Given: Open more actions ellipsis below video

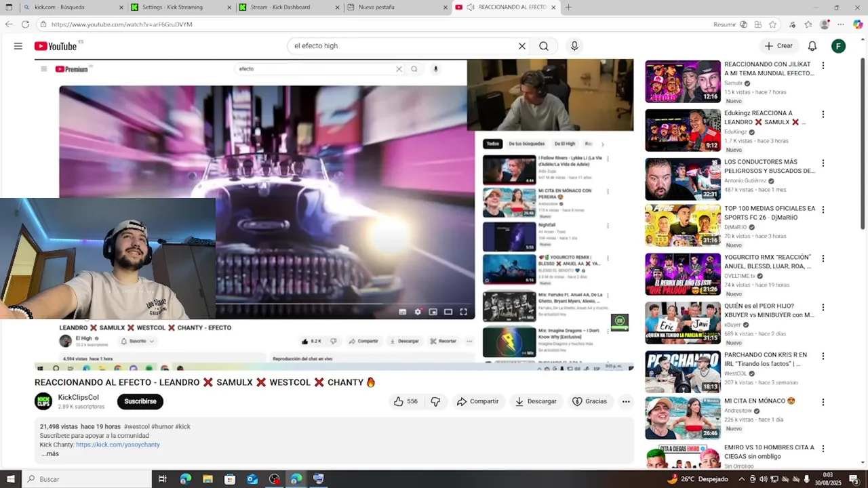Looking at the screenshot, I should 626,401.
